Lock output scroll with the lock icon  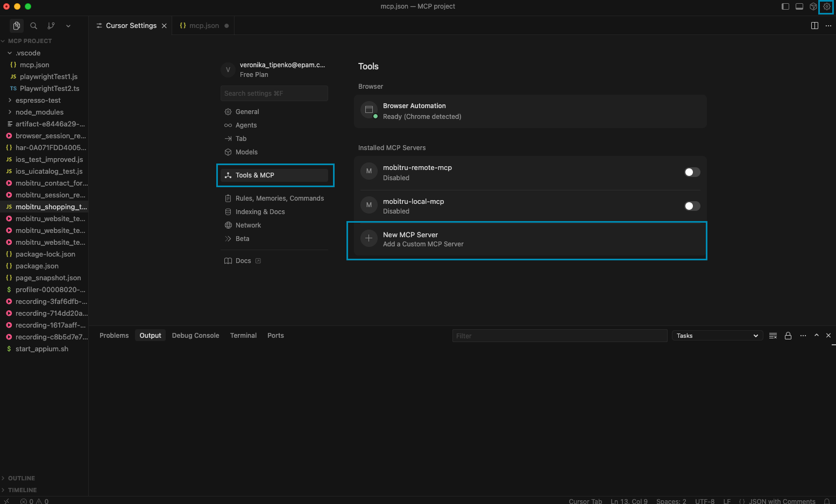tap(788, 336)
